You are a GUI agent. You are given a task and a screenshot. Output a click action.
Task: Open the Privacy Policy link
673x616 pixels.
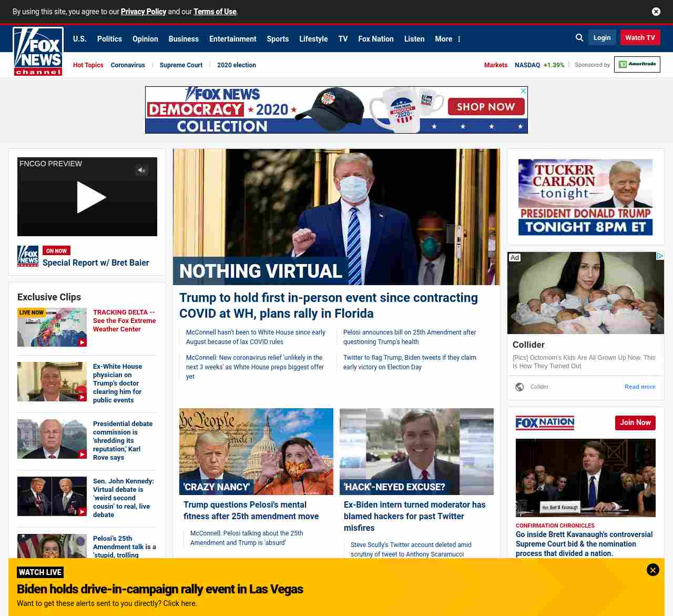click(144, 12)
